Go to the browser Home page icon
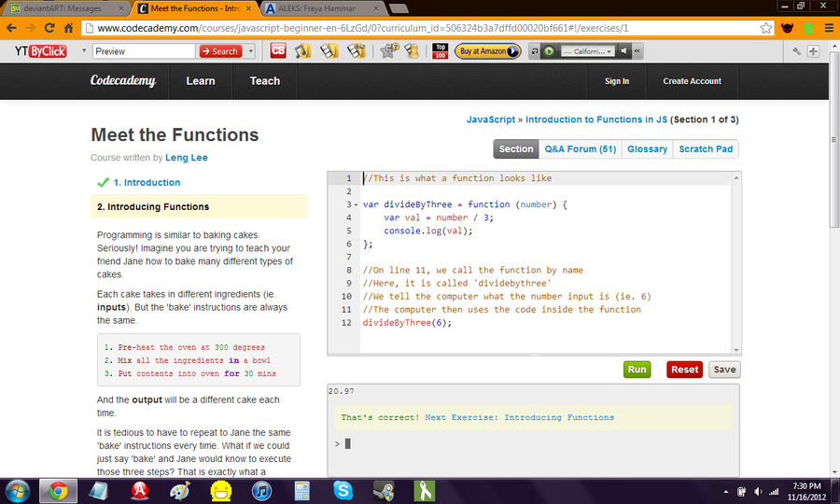840x504 pixels. pos(68,28)
